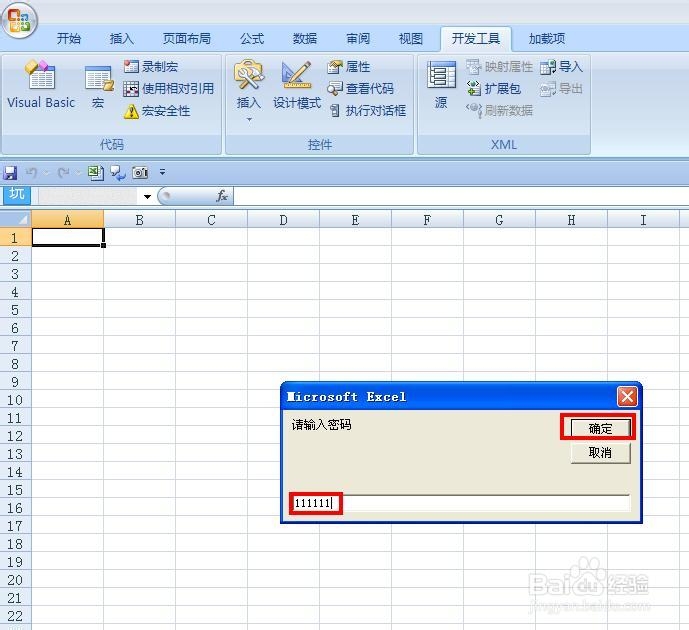The image size is (689, 630).
Task: Open Expansion Packs (扩展包)
Action: click(x=494, y=89)
